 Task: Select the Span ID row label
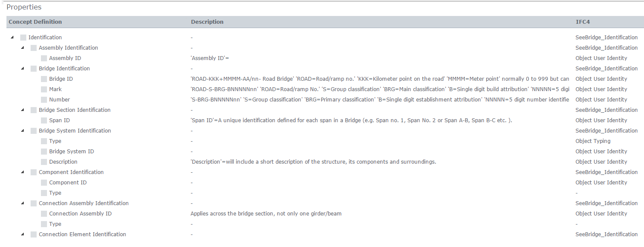59,120
